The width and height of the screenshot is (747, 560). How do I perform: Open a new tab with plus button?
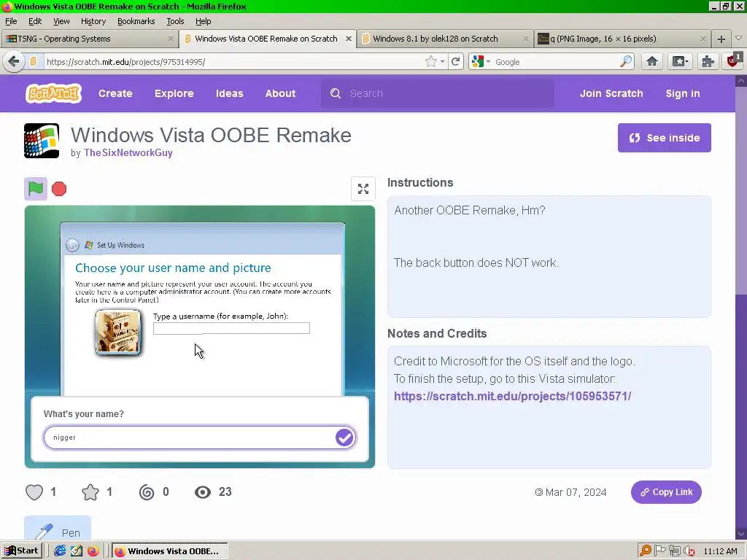click(721, 39)
